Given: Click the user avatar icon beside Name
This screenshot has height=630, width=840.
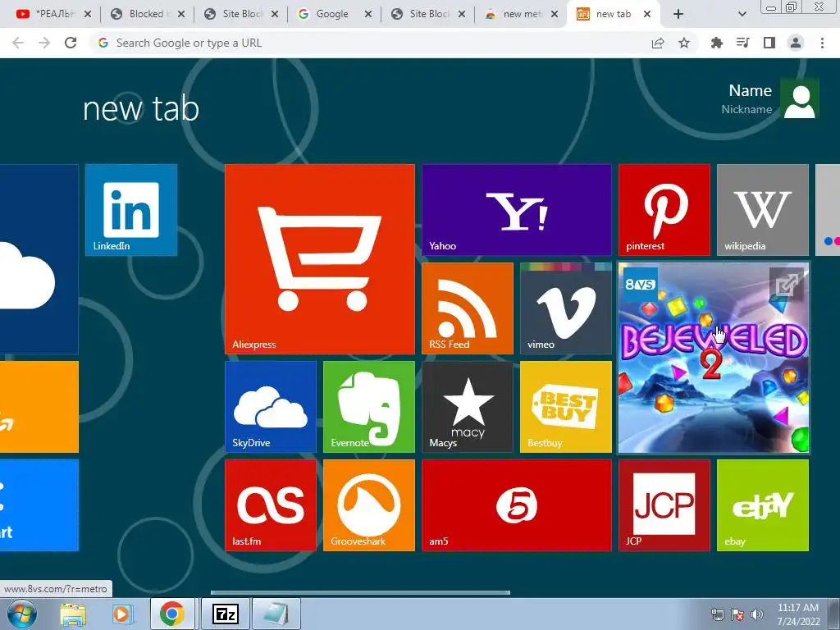Looking at the screenshot, I should click(799, 99).
